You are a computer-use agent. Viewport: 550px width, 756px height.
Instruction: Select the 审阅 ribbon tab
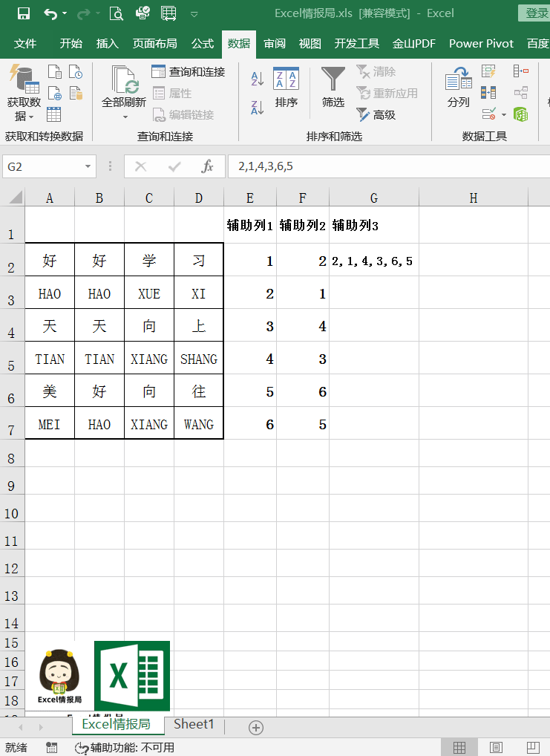click(x=275, y=44)
